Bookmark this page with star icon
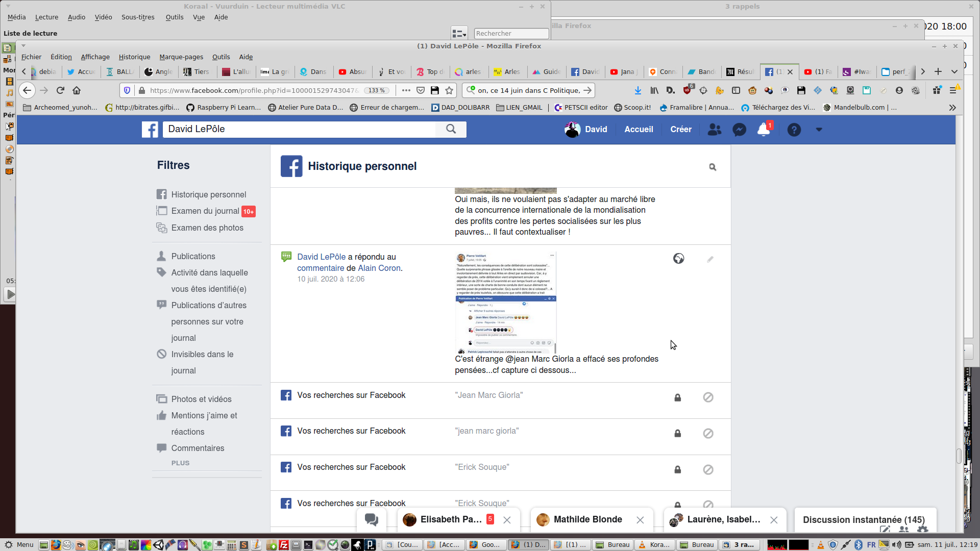Screen dimensions: 980x551 coord(449,90)
